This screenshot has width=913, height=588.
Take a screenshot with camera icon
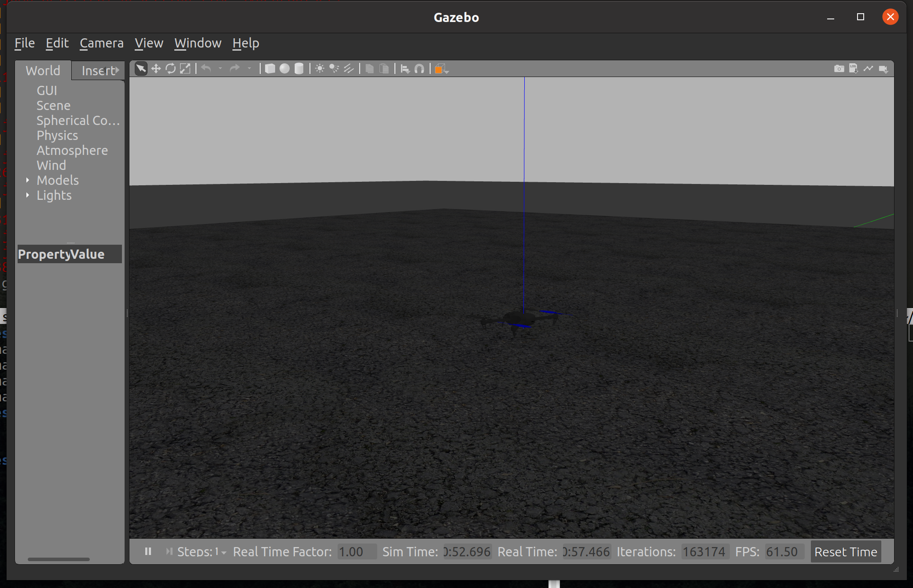[x=839, y=69]
